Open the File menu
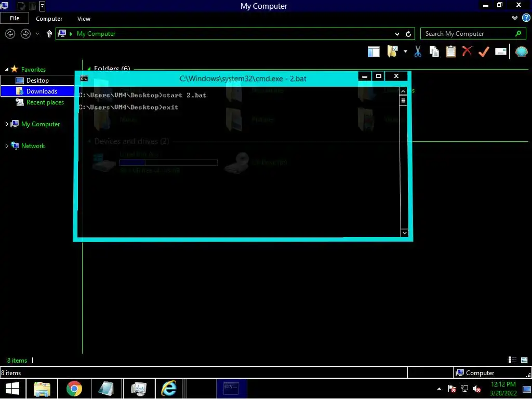This screenshot has width=532, height=399. (x=15, y=18)
